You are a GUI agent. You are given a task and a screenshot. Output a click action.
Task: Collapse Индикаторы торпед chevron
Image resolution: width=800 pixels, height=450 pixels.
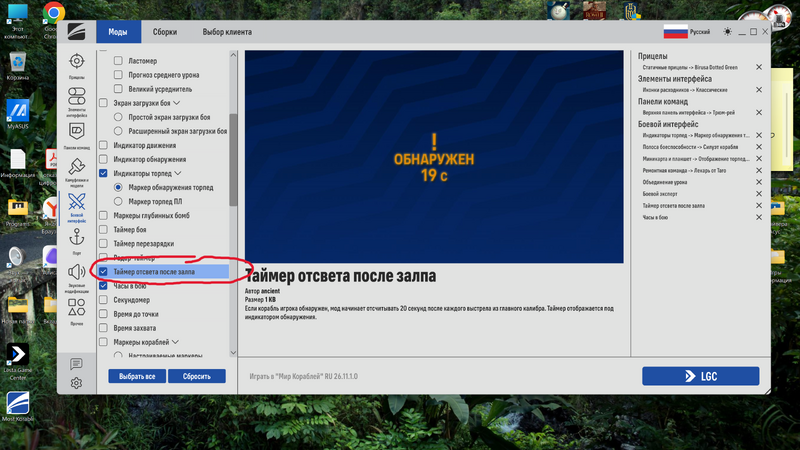pyautogui.click(x=178, y=173)
